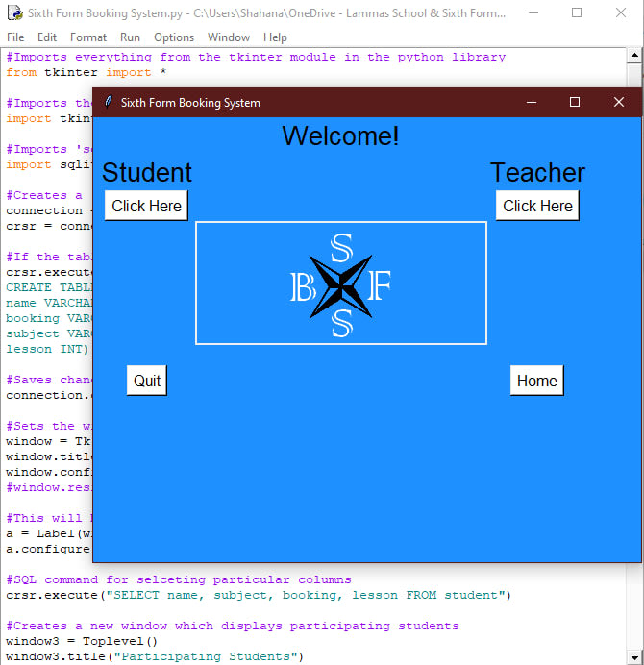This screenshot has height=665, width=644.
Task: Click the 'from tkinter import *' code line
Action: click(87, 72)
